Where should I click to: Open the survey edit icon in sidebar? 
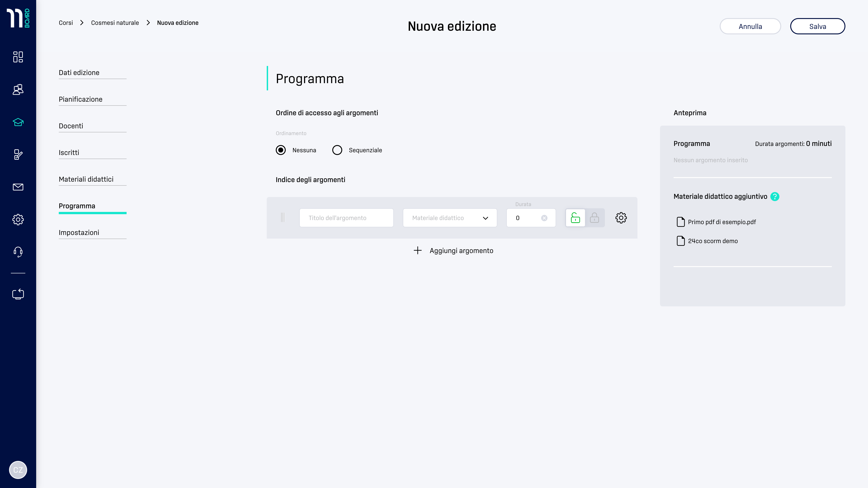[x=18, y=155]
